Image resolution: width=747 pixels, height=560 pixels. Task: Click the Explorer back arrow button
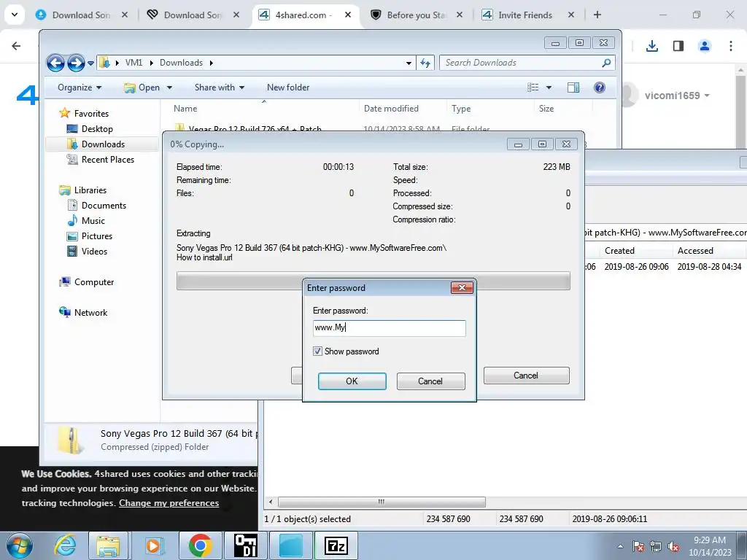click(x=55, y=63)
